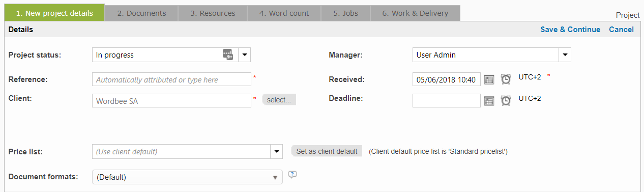This screenshot has height=192, width=644.
Task: Click the Set as client default button
Action: (x=327, y=151)
